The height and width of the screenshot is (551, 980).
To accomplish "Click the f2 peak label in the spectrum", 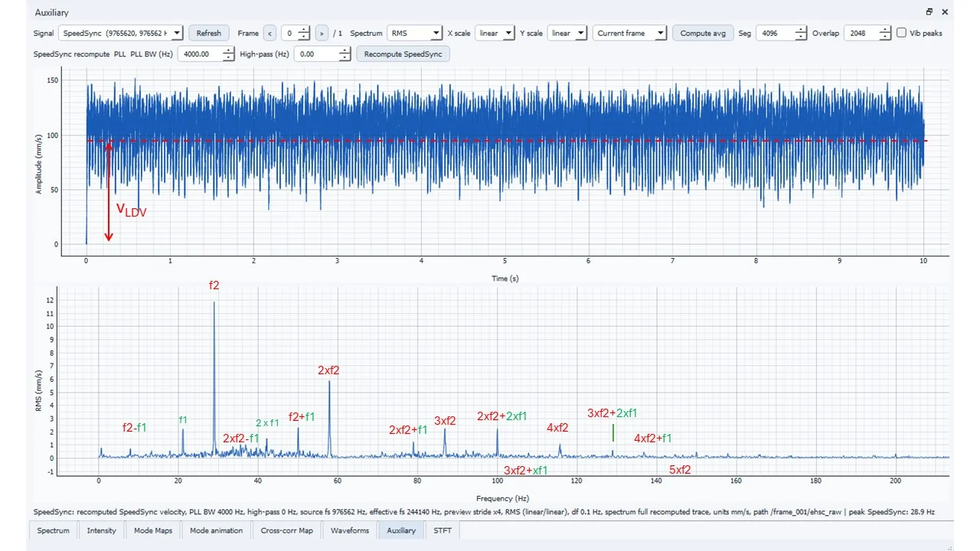I will pos(214,285).
